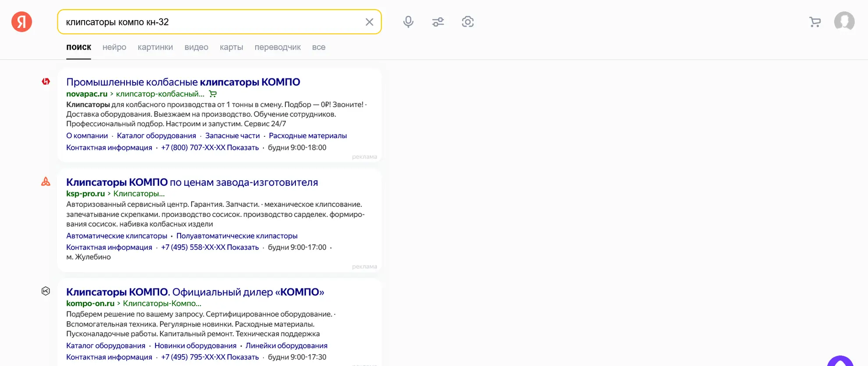This screenshot has height=366, width=868.
Task: Click the novapac.ru site favicon
Action: point(46,82)
